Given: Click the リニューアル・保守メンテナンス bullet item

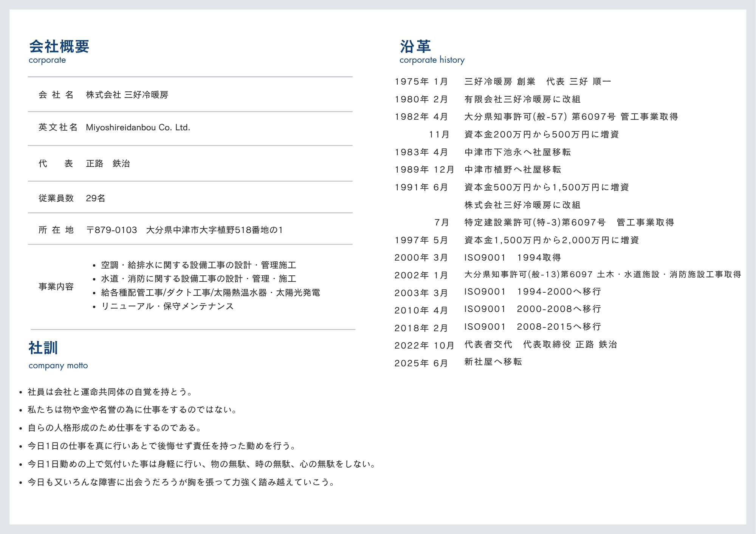Looking at the screenshot, I should pos(167,306).
